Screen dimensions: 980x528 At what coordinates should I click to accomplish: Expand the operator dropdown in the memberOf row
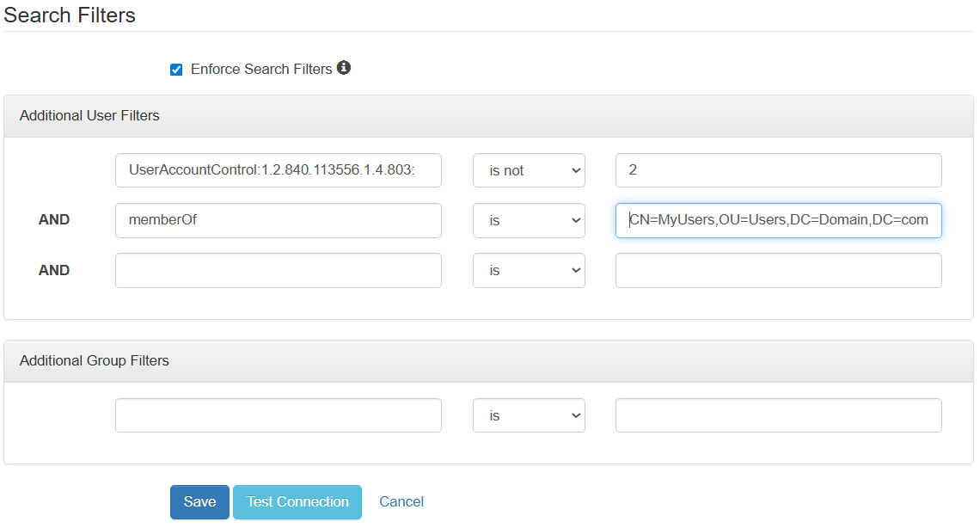point(529,220)
